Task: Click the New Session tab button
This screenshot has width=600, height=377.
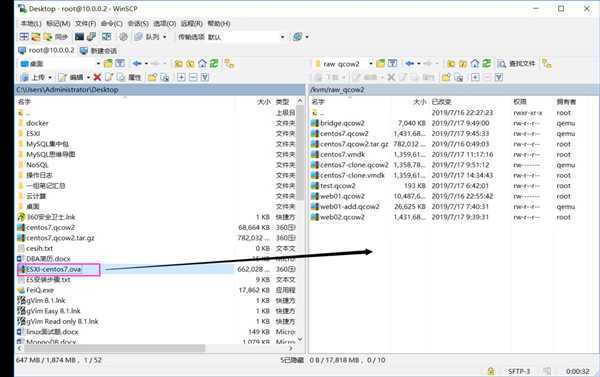Action: (x=98, y=50)
